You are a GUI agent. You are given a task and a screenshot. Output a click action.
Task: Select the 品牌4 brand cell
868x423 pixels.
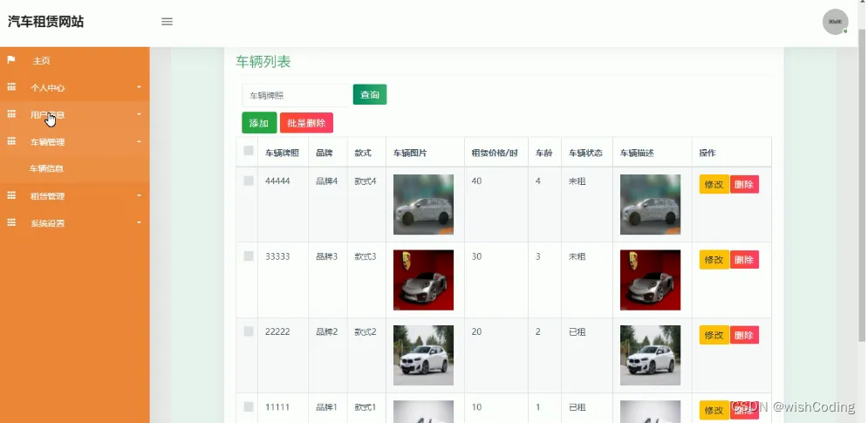pyautogui.click(x=326, y=181)
